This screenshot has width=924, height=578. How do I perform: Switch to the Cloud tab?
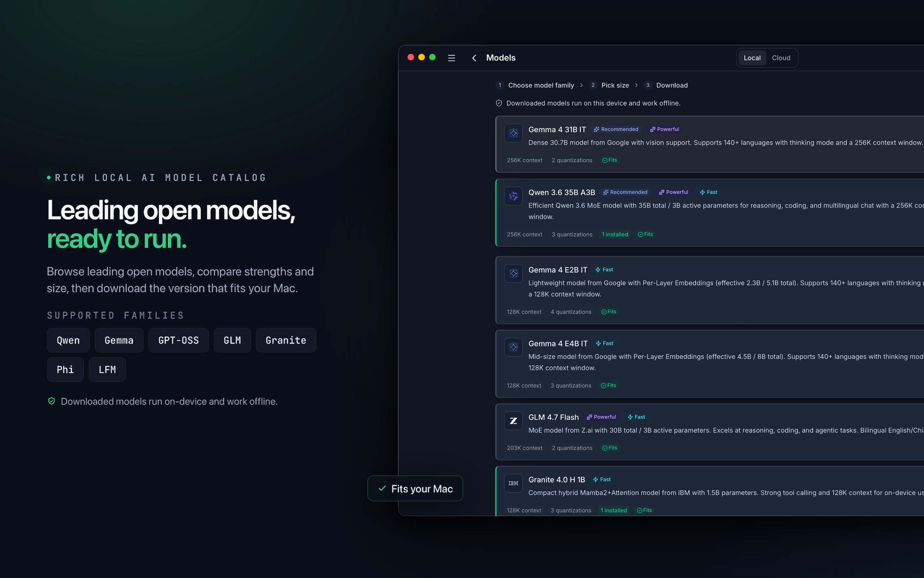[x=781, y=58]
